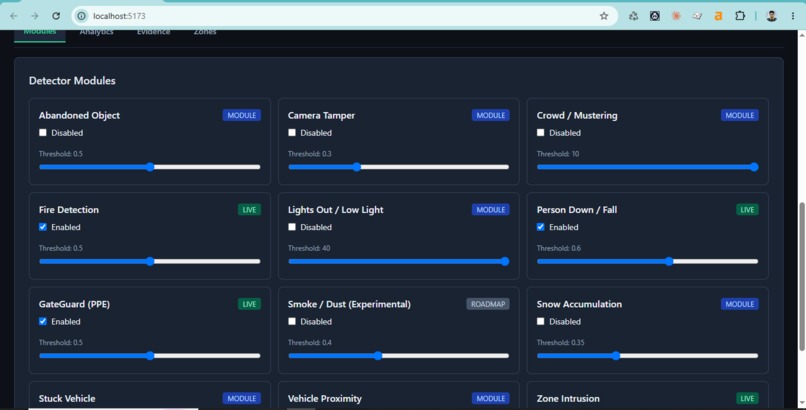
Task: Click the page scrollbar up arrow
Action: [x=801, y=35]
